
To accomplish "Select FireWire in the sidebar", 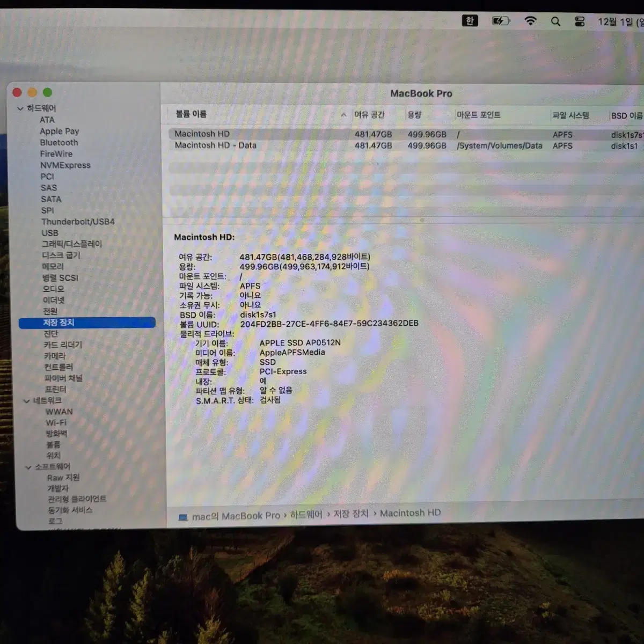I will point(56,153).
